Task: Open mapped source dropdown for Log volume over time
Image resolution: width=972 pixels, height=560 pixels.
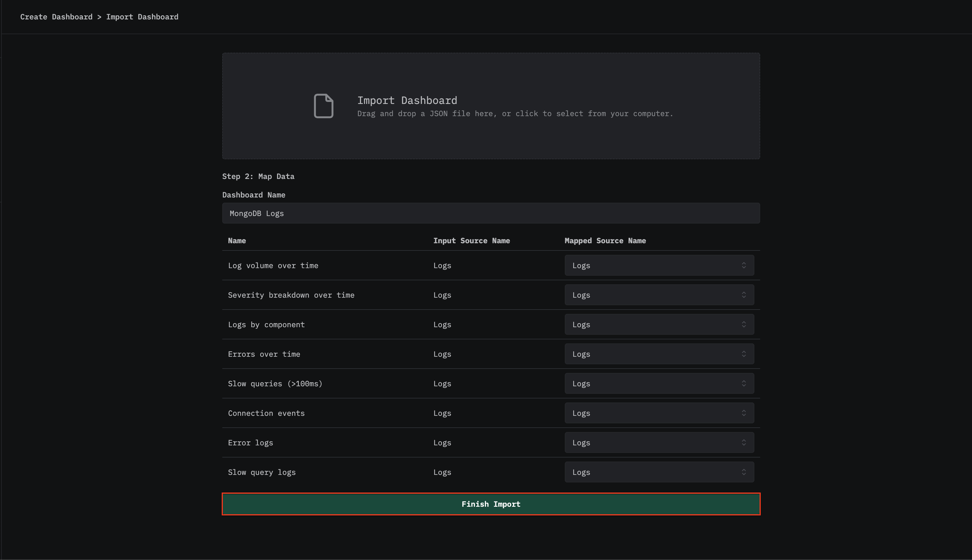Action: 659,265
